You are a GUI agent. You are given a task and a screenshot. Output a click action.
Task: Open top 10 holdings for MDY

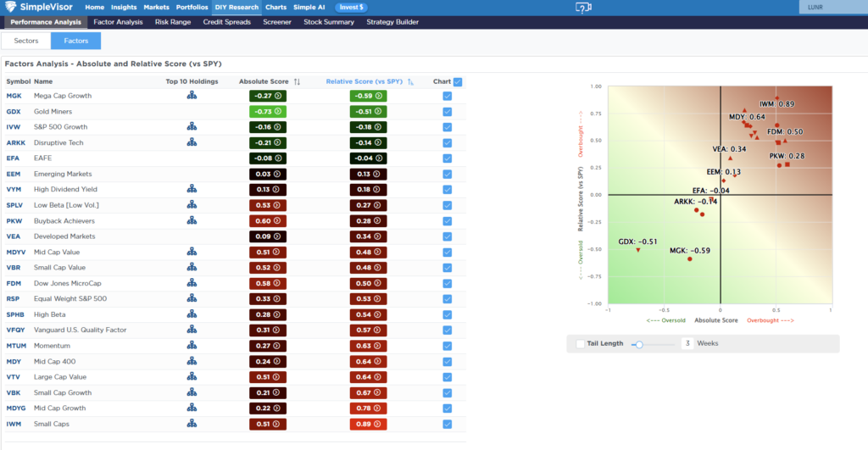(x=192, y=361)
